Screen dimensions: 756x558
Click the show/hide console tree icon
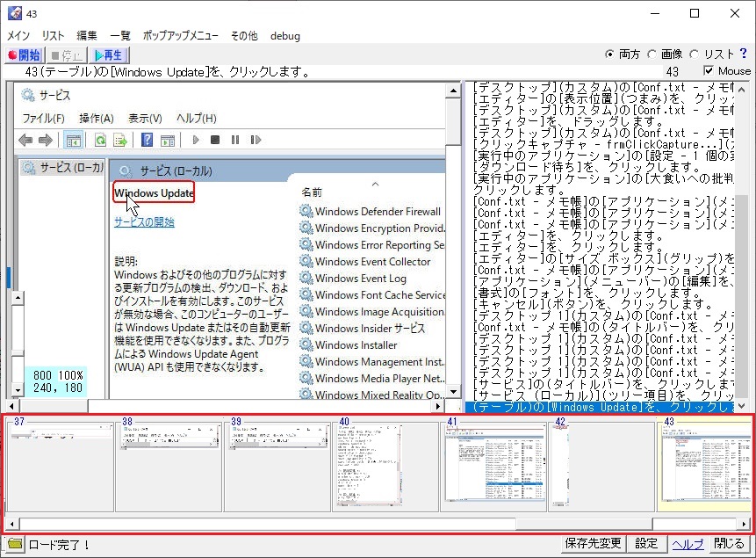pos(73,141)
